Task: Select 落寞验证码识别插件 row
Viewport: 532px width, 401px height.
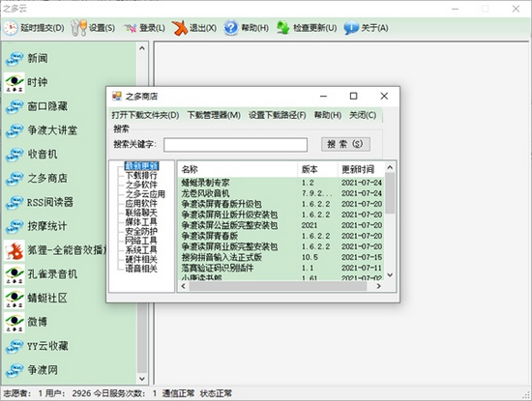Action: click(281, 268)
